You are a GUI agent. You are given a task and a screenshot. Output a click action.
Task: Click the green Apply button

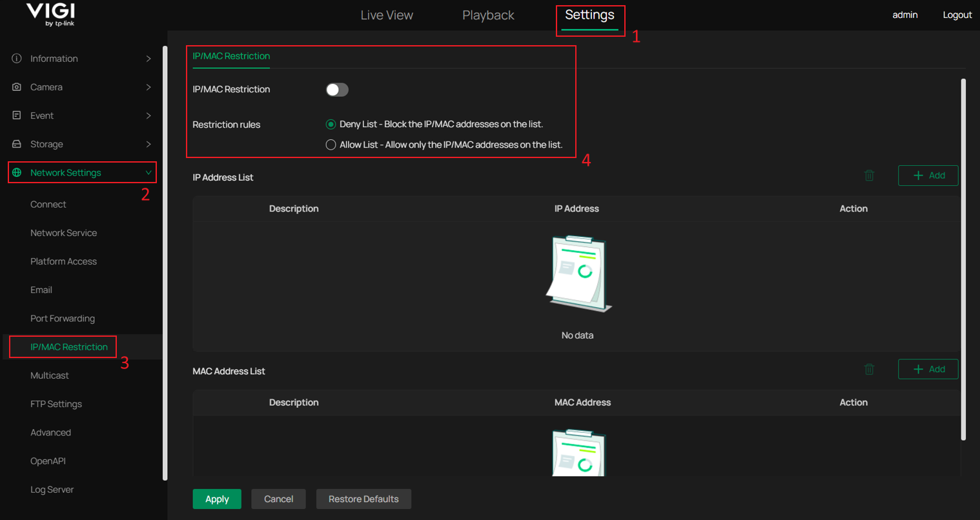coord(217,499)
